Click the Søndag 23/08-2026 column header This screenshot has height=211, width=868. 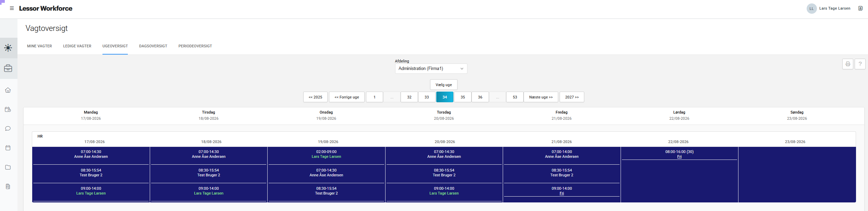coord(797,115)
